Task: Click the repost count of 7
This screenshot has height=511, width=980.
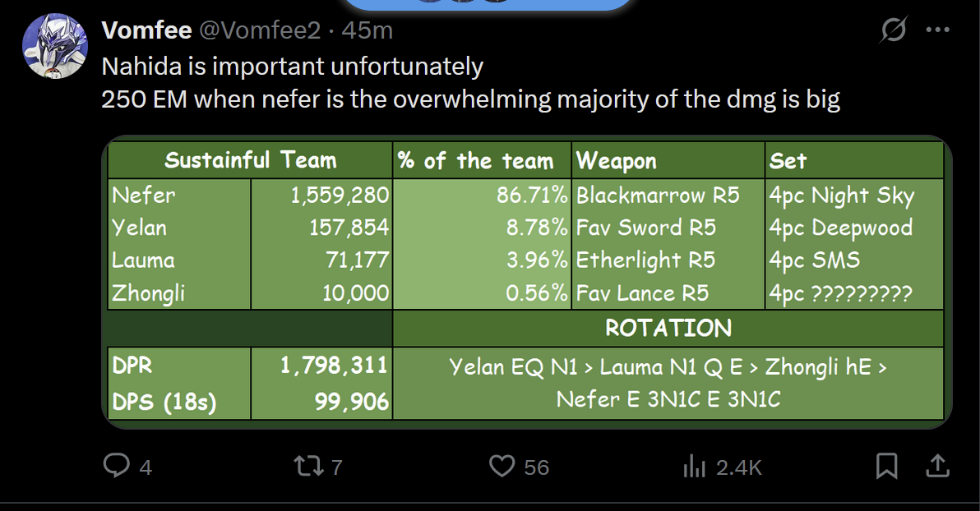Action: [x=336, y=467]
